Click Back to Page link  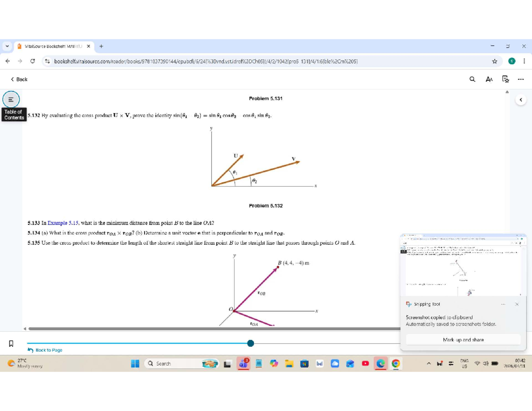48,350
